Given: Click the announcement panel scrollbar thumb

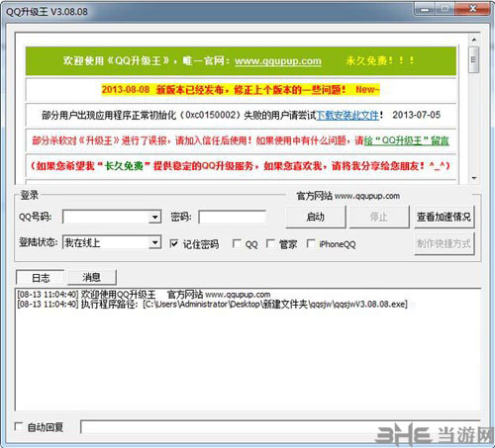Looking at the screenshot, I should click(474, 59).
